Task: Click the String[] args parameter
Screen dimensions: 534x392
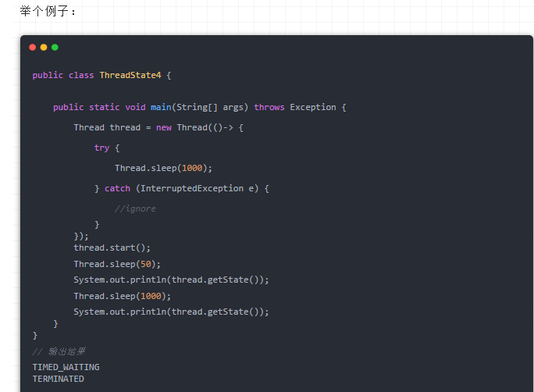Action: (210, 107)
